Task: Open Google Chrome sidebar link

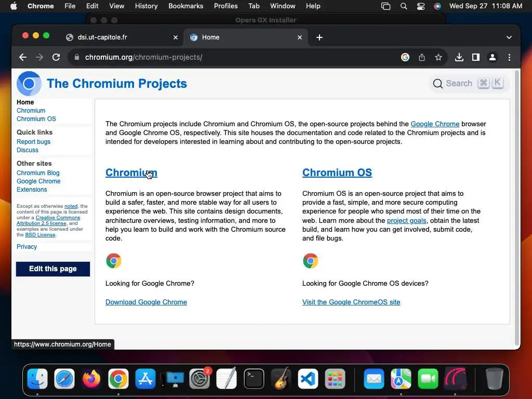Action: click(x=38, y=181)
